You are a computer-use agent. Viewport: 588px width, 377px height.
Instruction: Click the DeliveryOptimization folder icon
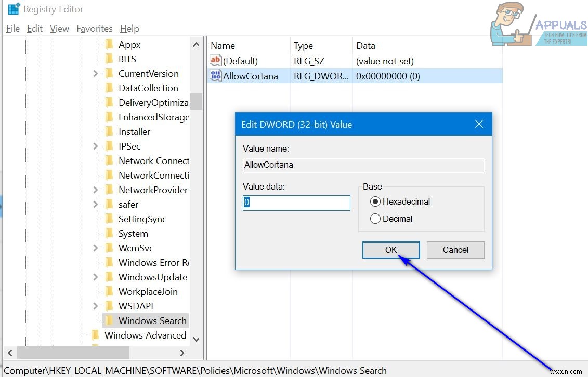click(109, 102)
